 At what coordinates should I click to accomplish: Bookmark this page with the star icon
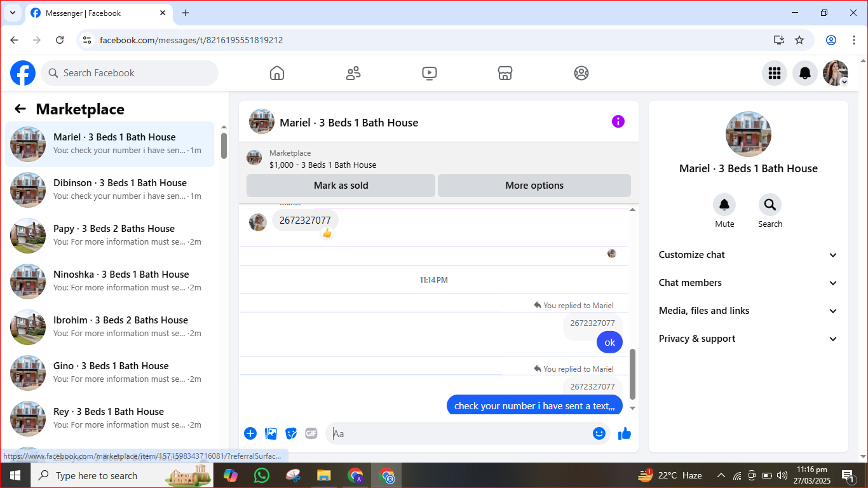799,40
